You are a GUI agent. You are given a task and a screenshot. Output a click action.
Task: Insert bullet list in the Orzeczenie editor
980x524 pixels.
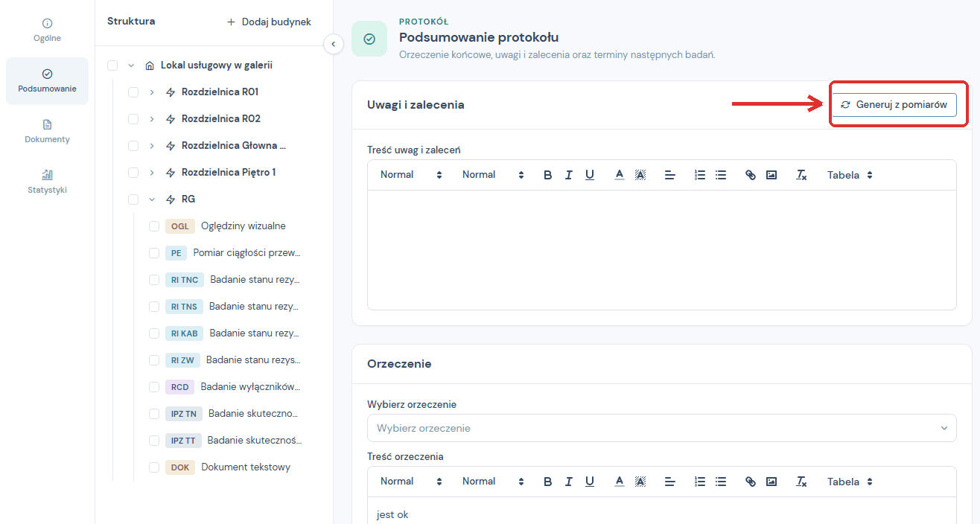tap(721, 482)
